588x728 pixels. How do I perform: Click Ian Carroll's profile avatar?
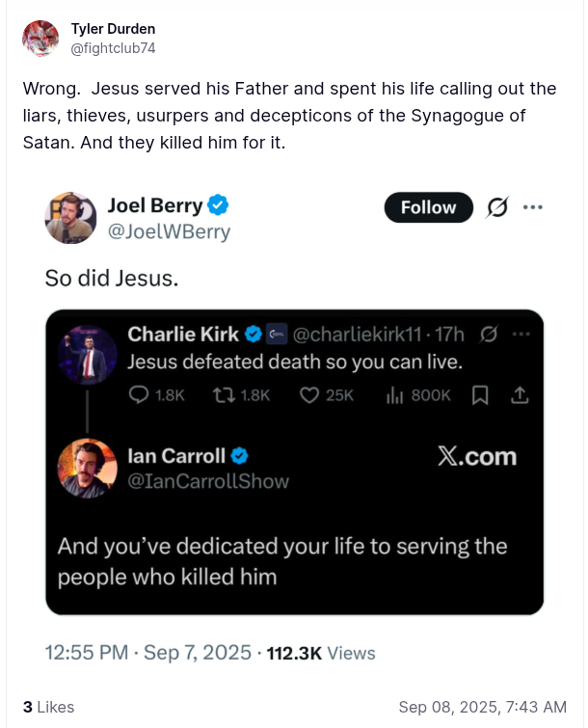(88, 468)
